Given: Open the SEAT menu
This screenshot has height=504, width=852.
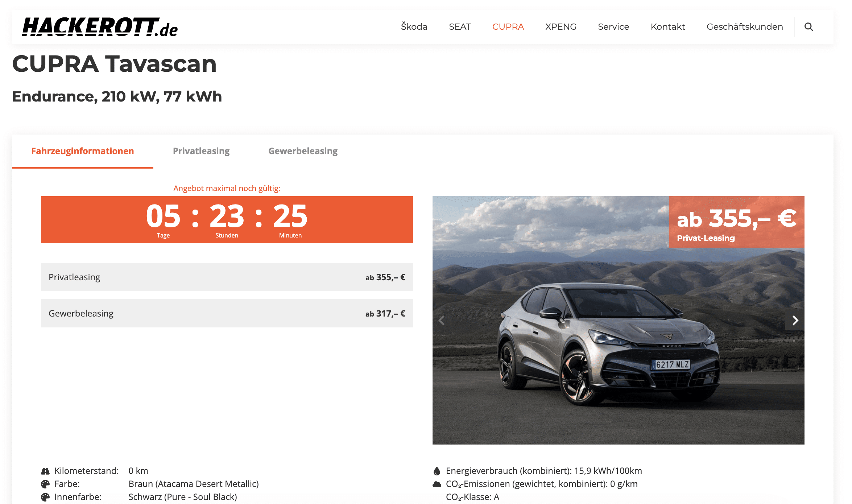Looking at the screenshot, I should pyautogui.click(x=460, y=27).
